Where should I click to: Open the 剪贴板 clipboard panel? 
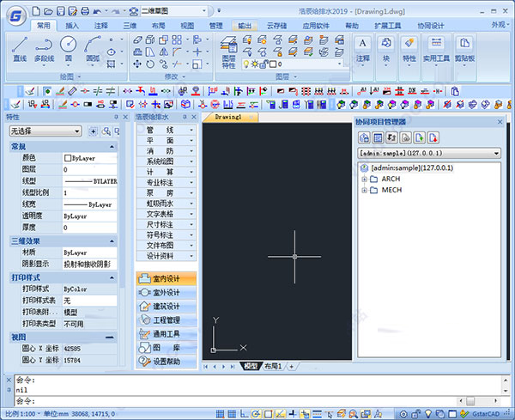pyautogui.click(x=464, y=51)
